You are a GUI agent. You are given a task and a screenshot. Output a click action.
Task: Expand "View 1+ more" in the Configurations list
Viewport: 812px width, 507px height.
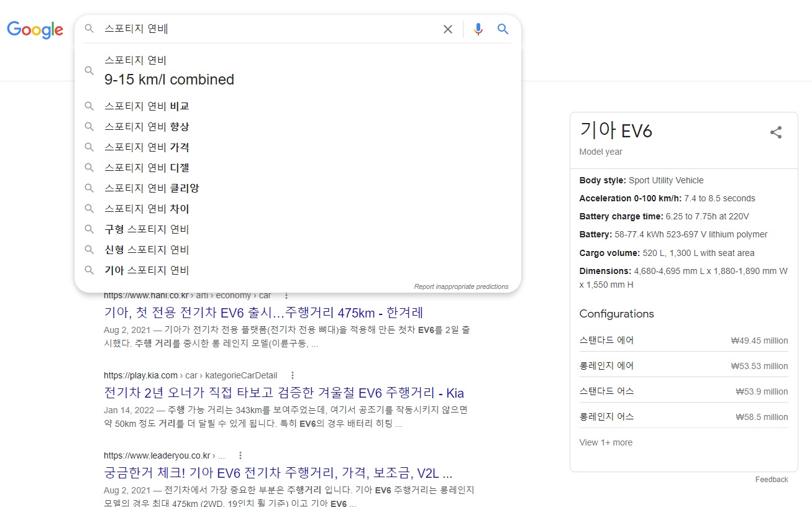click(x=606, y=442)
